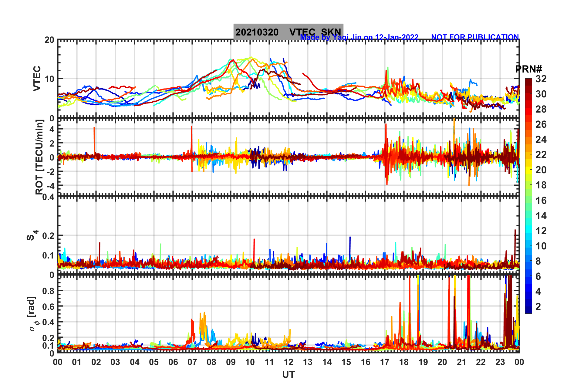577x392 pixels.
Task: Click x-axis tick label 23
Action: [x=500, y=362]
